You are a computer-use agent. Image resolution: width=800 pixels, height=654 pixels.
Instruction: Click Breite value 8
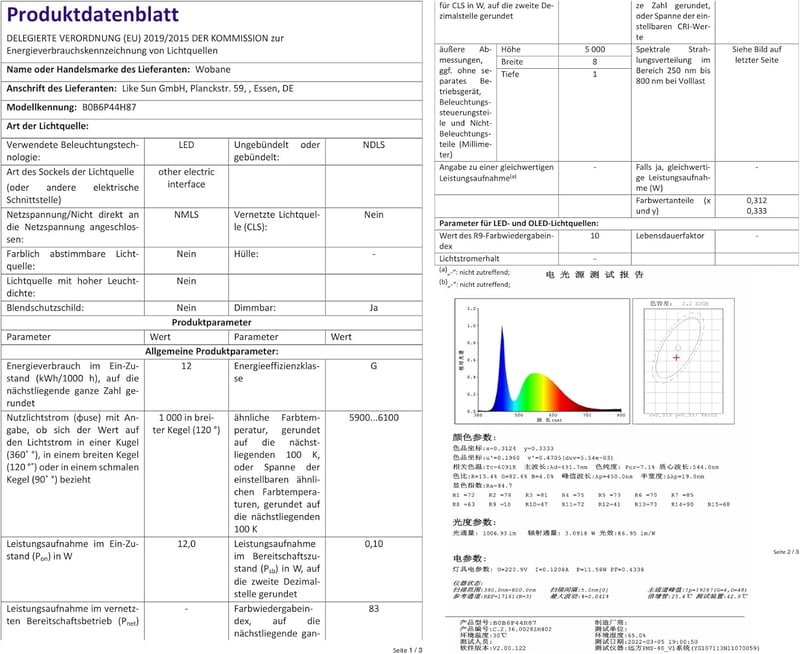[594, 62]
